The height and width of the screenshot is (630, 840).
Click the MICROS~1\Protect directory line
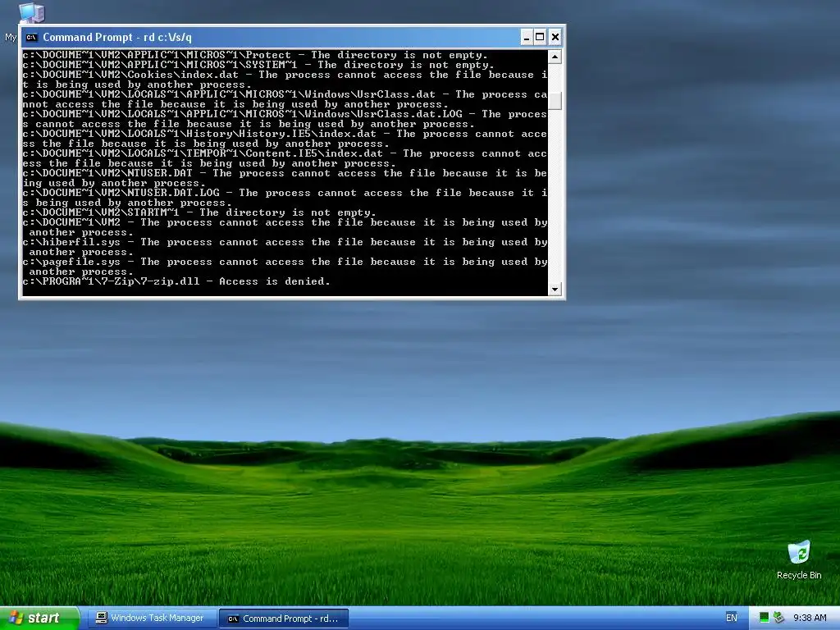pos(255,55)
